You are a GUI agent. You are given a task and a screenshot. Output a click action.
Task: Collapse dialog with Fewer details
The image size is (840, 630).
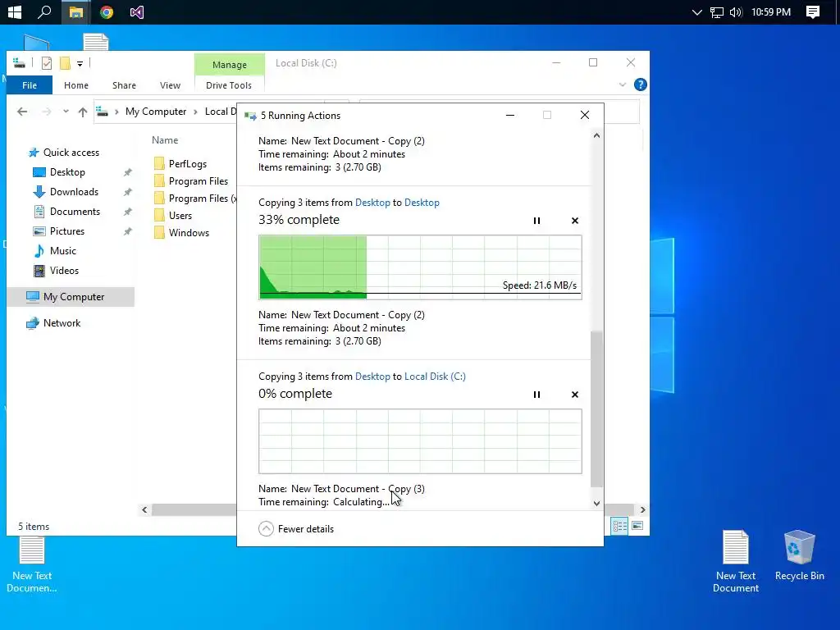tap(296, 529)
